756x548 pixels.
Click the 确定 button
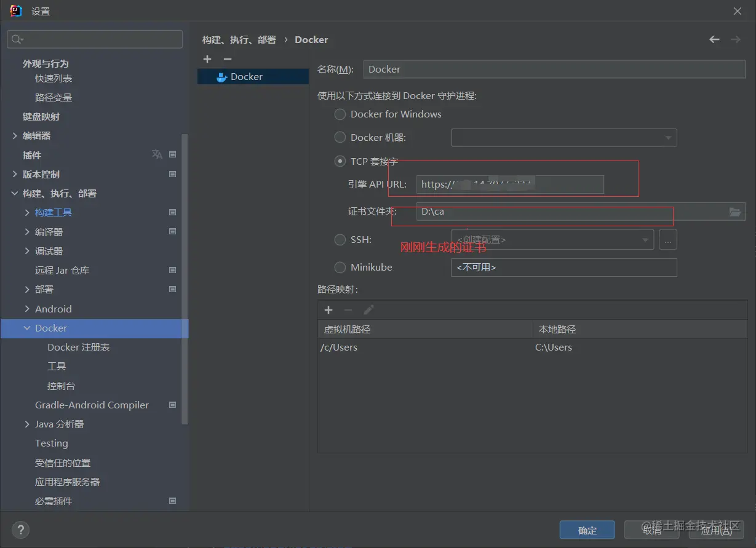click(x=587, y=530)
